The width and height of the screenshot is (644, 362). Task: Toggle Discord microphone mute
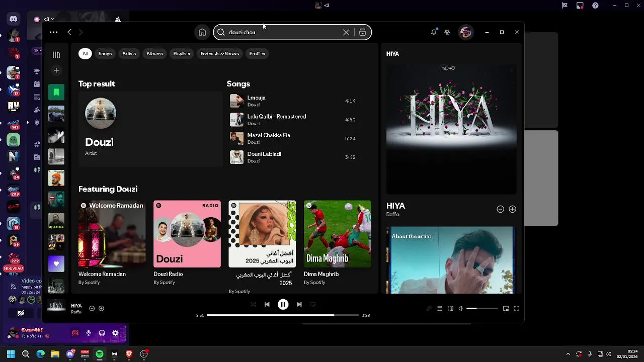click(x=89, y=333)
